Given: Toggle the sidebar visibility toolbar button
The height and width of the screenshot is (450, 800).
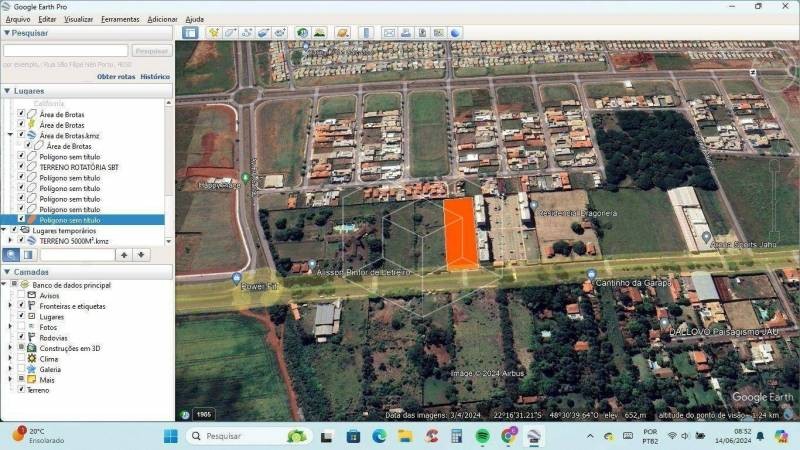Looking at the screenshot, I should (190, 33).
